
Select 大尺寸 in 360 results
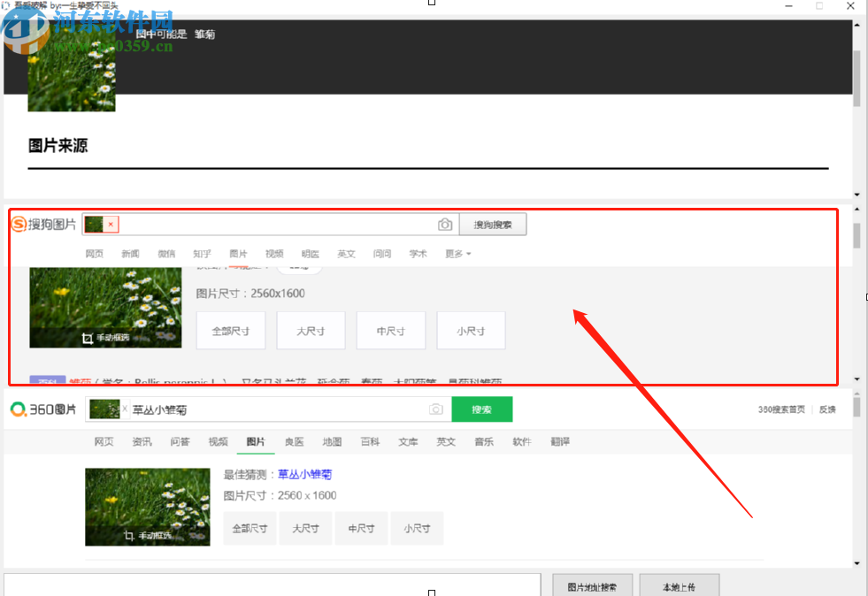305,529
